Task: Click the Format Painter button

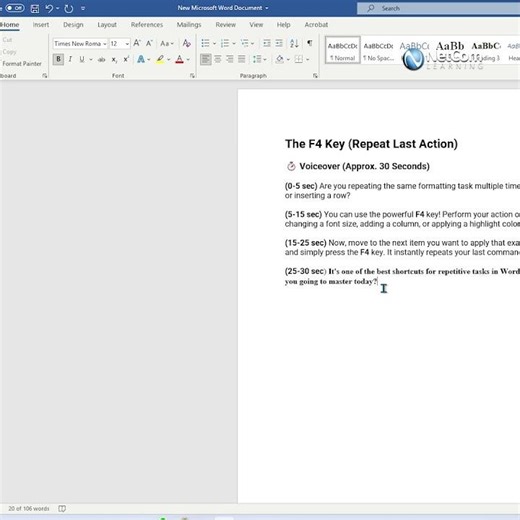Action: (x=22, y=63)
